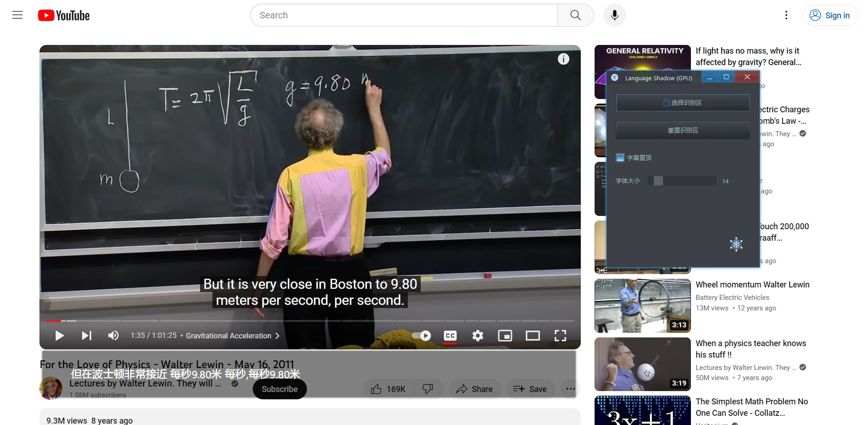This screenshot has height=425, width=868.
Task: Click the voice search microphone icon
Action: pos(614,15)
